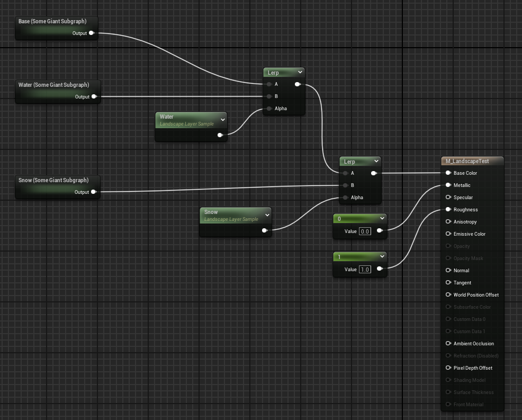Select the Base (Some Giant Subgraph) node header
Viewport: 522px width, 420px height.
(52, 21)
